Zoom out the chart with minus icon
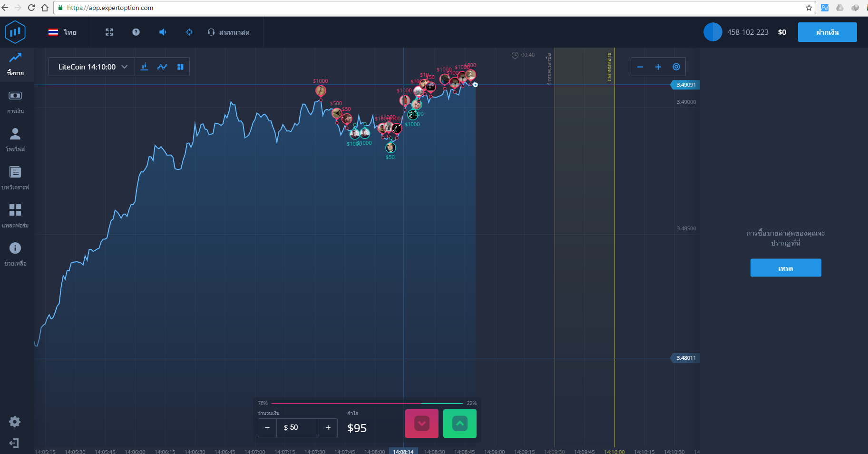The image size is (868, 454). click(640, 67)
